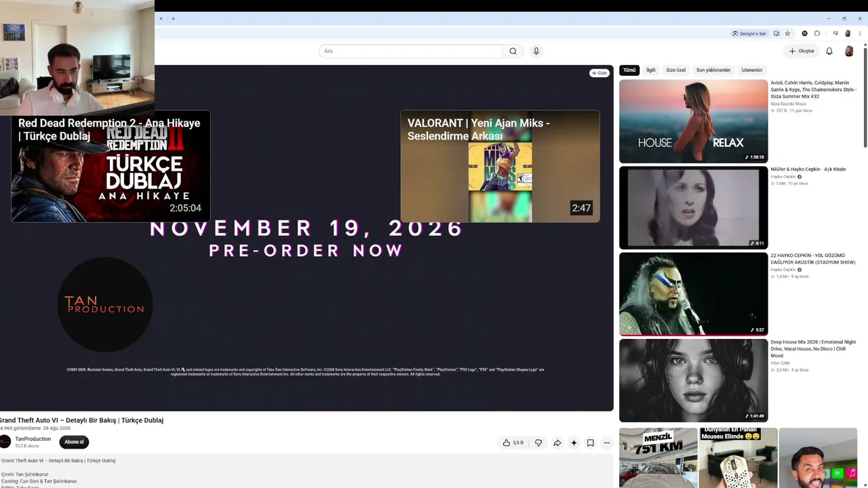Click the round dark extension icon in toolbar
868x488 pixels.
[x=805, y=33]
